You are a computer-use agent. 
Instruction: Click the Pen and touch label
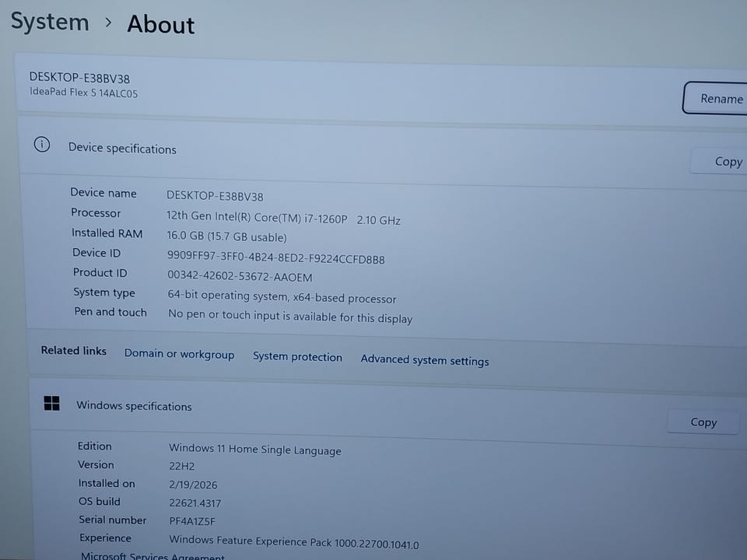(x=110, y=312)
